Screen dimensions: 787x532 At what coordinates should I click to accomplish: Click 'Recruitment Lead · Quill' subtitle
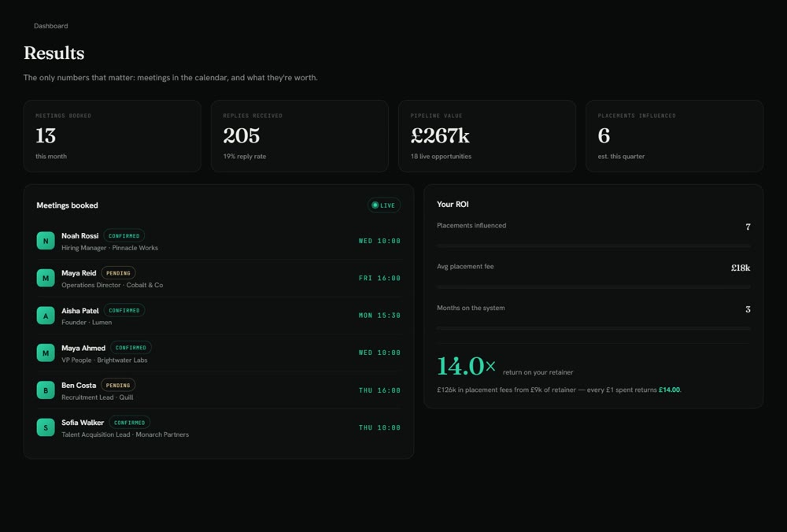point(98,397)
